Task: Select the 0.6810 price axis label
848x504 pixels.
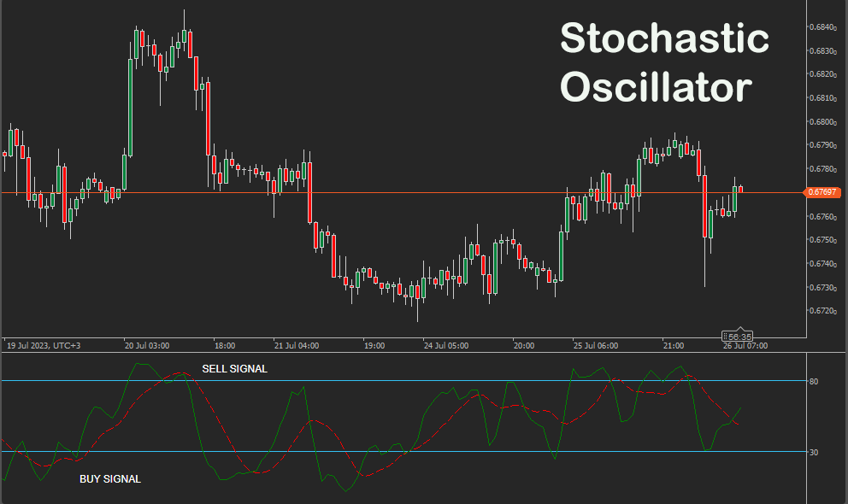Action: click(x=823, y=97)
